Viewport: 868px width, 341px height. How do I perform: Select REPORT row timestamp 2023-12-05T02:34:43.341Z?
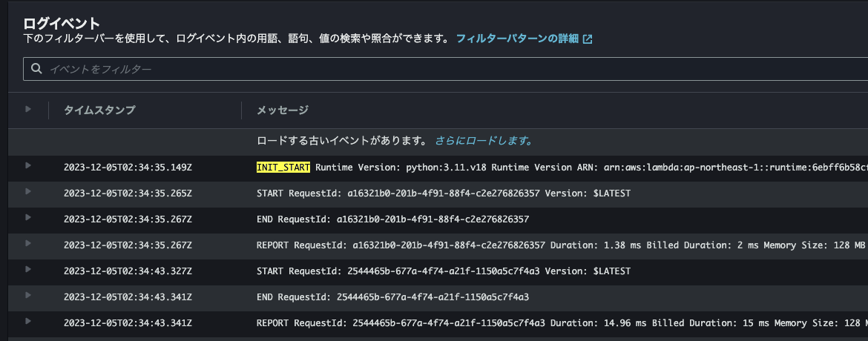[128, 322]
